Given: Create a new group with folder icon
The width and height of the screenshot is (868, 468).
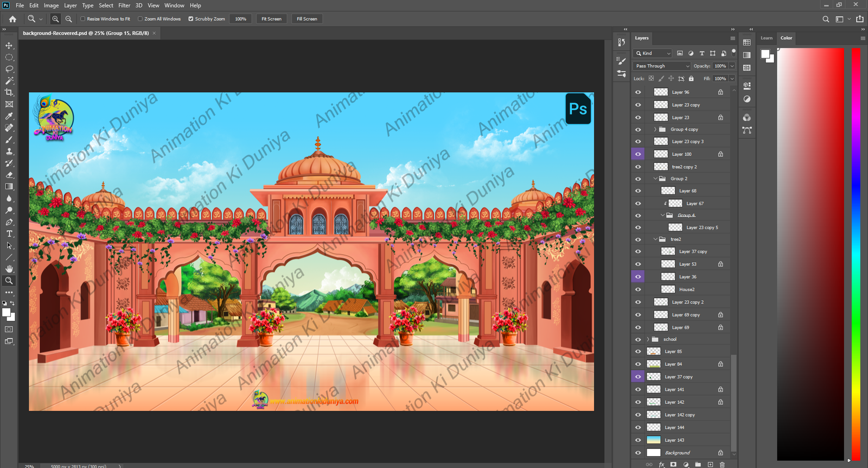Looking at the screenshot, I should point(698,465).
